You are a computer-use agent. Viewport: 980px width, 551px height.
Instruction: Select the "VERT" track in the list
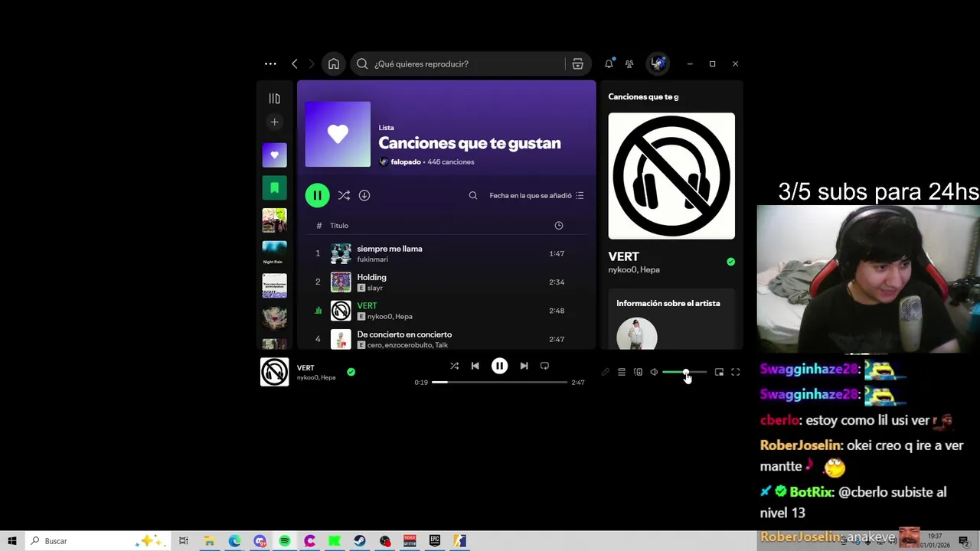pyautogui.click(x=446, y=311)
